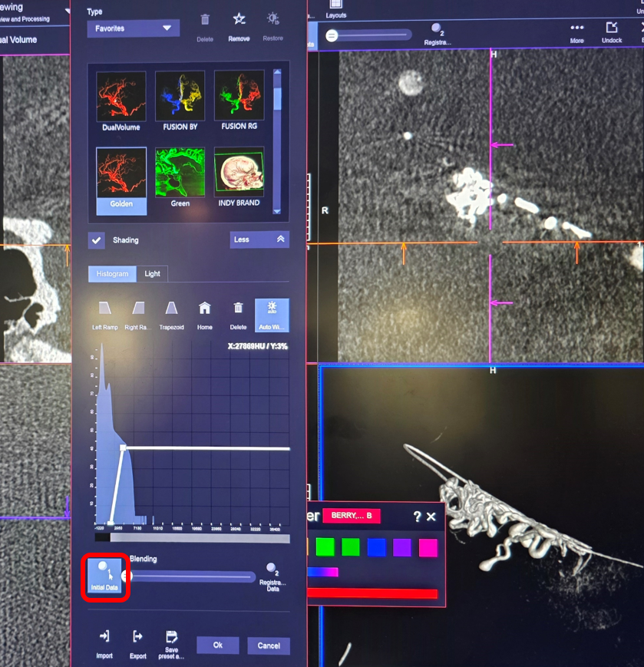This screenshot has height=667, width=644.
Task: Choose the Trapezoid histogram shape
Action: (x=171, y=309)
